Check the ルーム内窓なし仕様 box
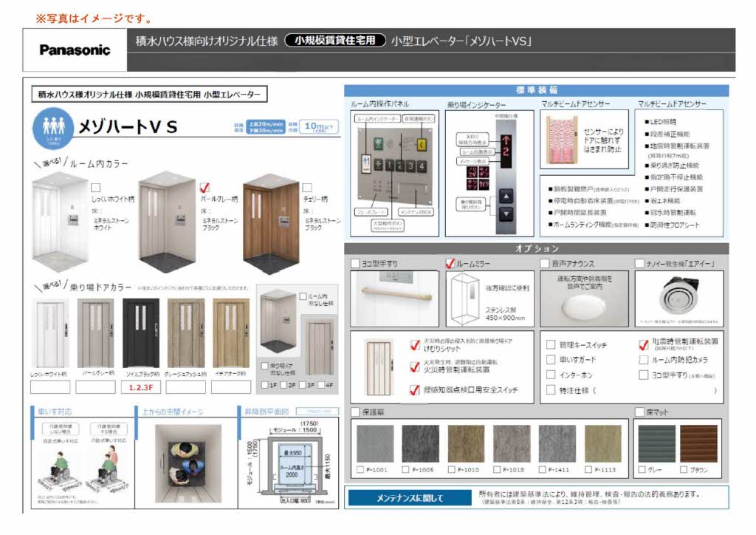 coord(303,296)
